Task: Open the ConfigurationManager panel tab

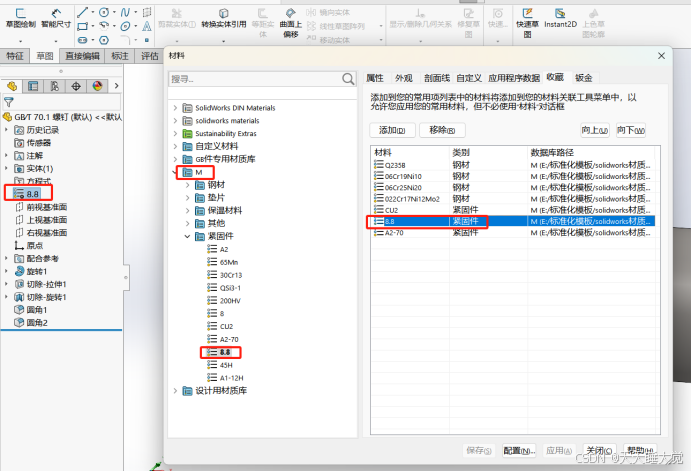Action: (x=55, y=86)
